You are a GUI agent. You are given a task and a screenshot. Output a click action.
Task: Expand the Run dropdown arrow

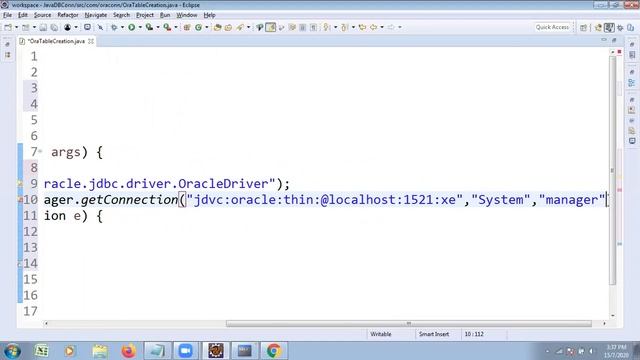coord(140,27)
